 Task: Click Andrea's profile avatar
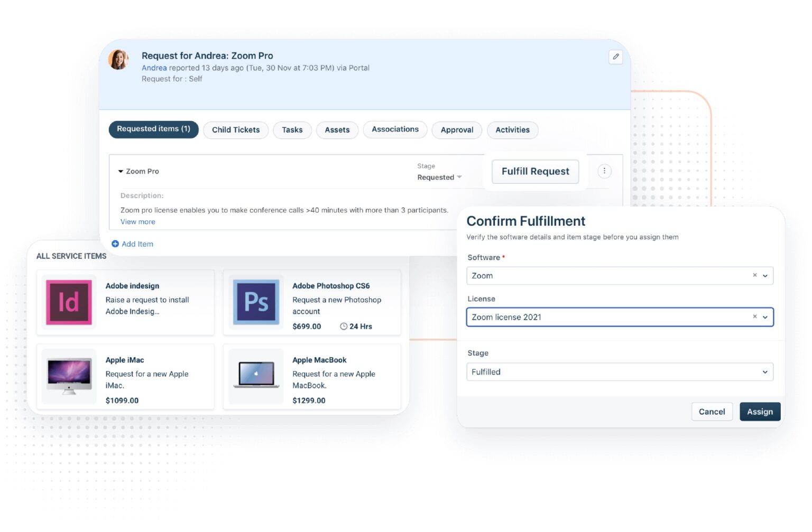point(118,59)
